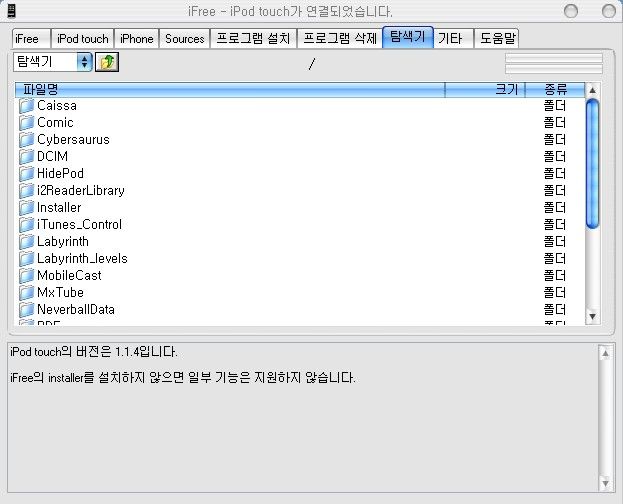Click the iFree app icon in the title bar

point(12,11)
